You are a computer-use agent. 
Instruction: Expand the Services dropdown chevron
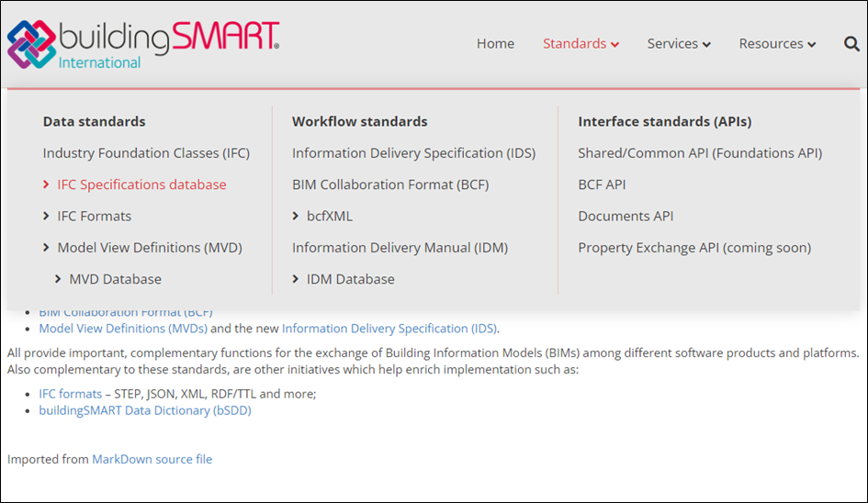click(x=706, y=45)
